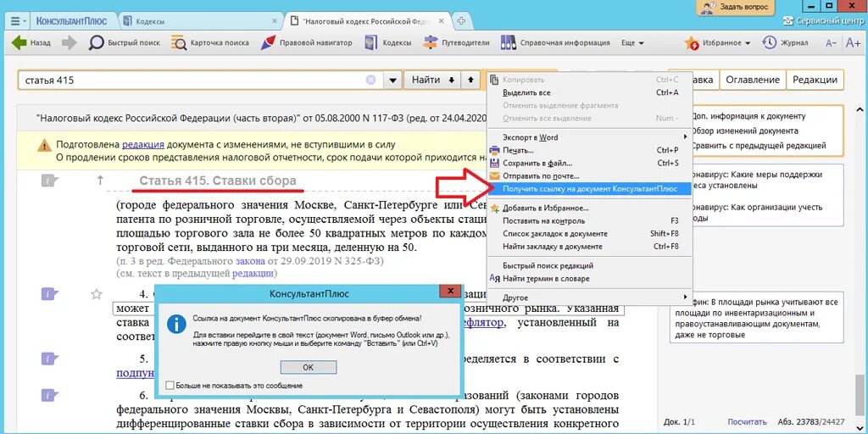The image size is (868, 434).
Task: Close the Кодексы tab
Action: pos(275,21)
